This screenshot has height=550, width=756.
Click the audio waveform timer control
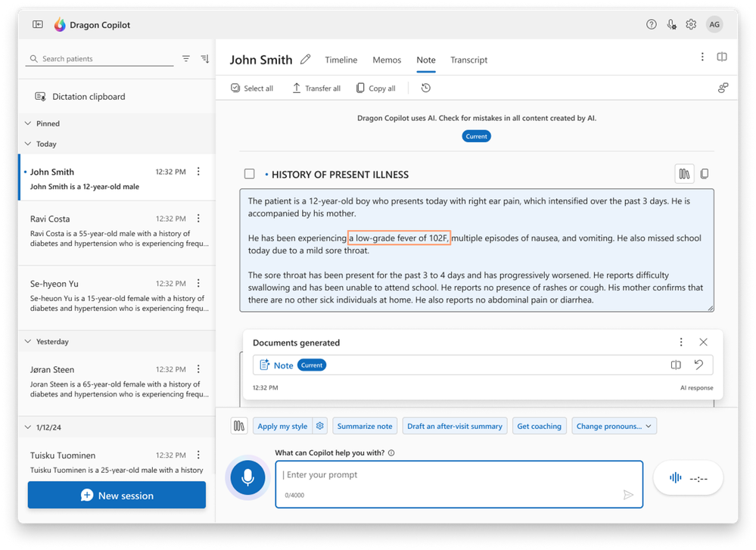pyautogui.click(x=688, y=477)
